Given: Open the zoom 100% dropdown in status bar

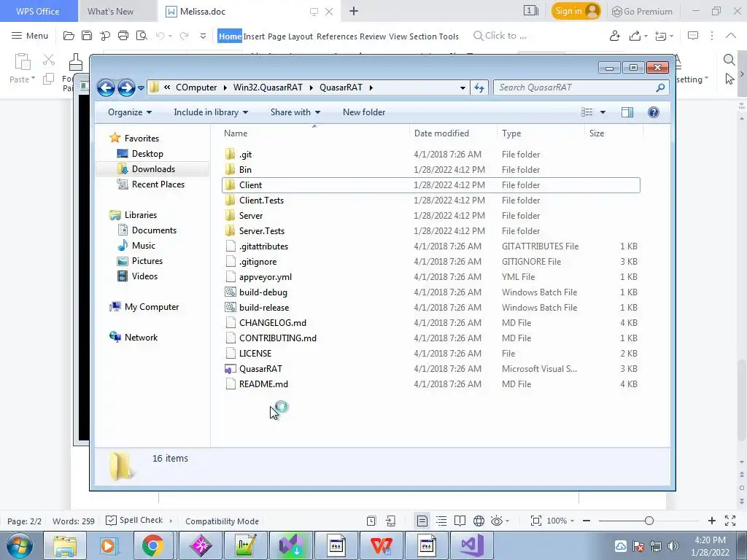Looking at the screenshot, I should click(x=561, y=521).
